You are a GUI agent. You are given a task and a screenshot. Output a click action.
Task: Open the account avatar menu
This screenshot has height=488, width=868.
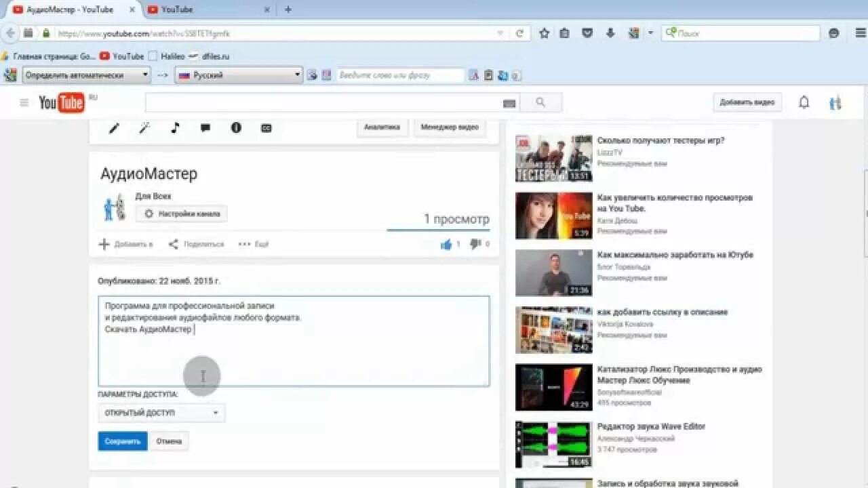pyautogui.click(x=835, y=103)
